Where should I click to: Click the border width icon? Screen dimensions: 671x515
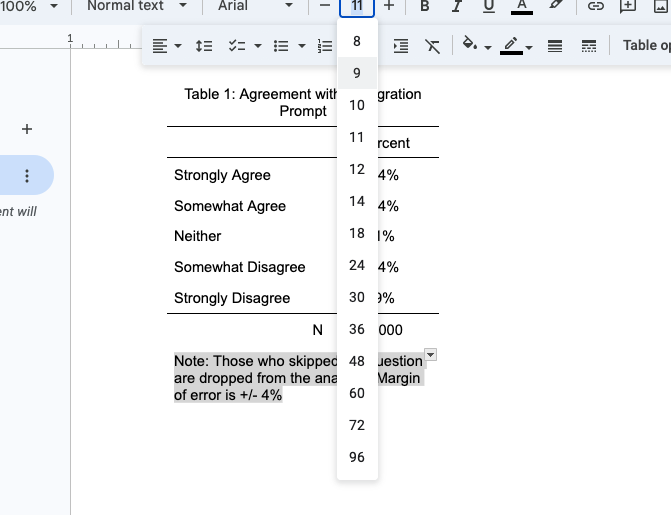coord(555,46)
